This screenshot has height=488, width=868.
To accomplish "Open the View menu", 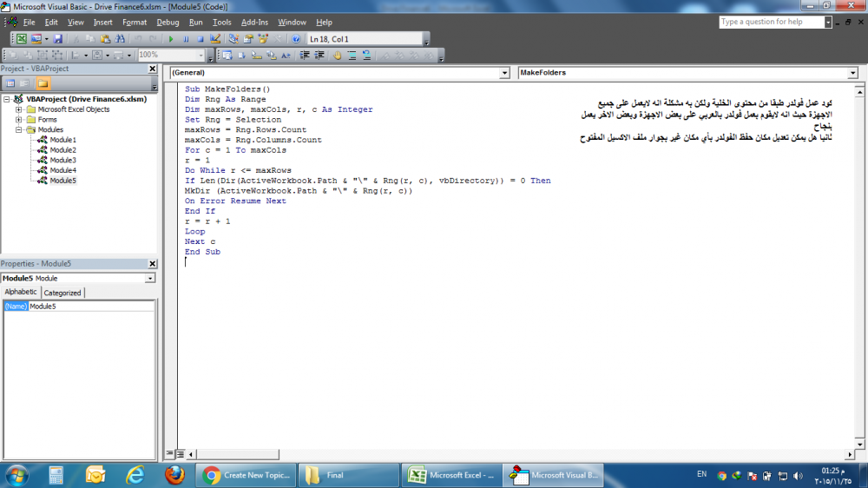I will coord(76,23).
